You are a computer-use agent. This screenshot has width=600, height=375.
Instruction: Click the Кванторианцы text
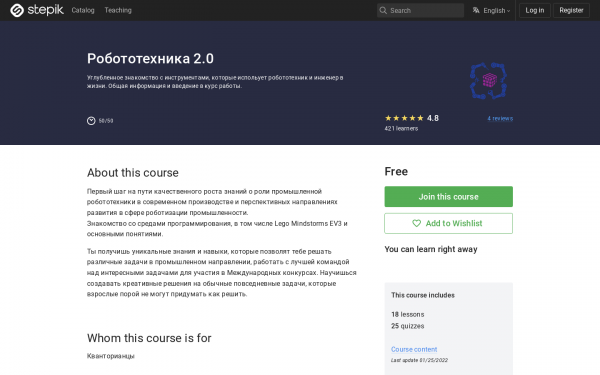coord(111,356)
